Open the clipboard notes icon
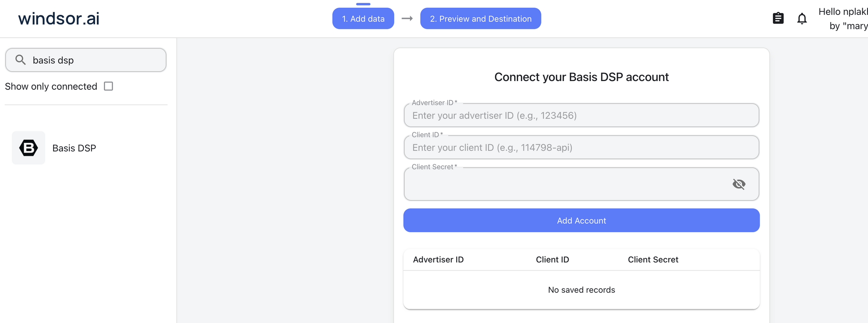Viewport: 868px width, 323px height. [778, 18]
